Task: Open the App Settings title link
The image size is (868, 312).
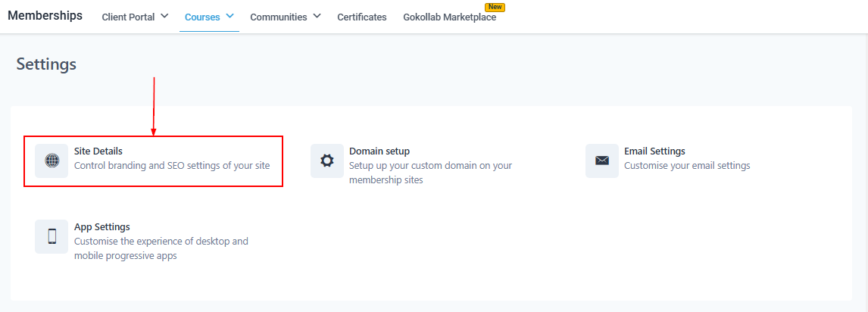Action: [x=101, y=227]
